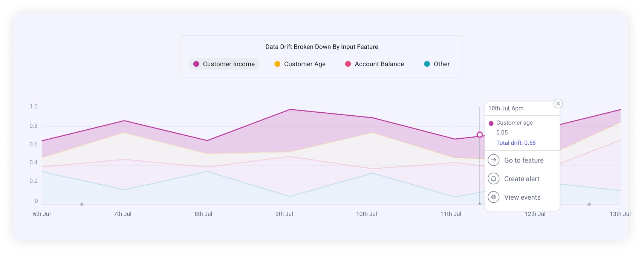This screenshot has width=644, height=254.
Task: Click the 9th Jul axis label
Action: tap(284, 214)
